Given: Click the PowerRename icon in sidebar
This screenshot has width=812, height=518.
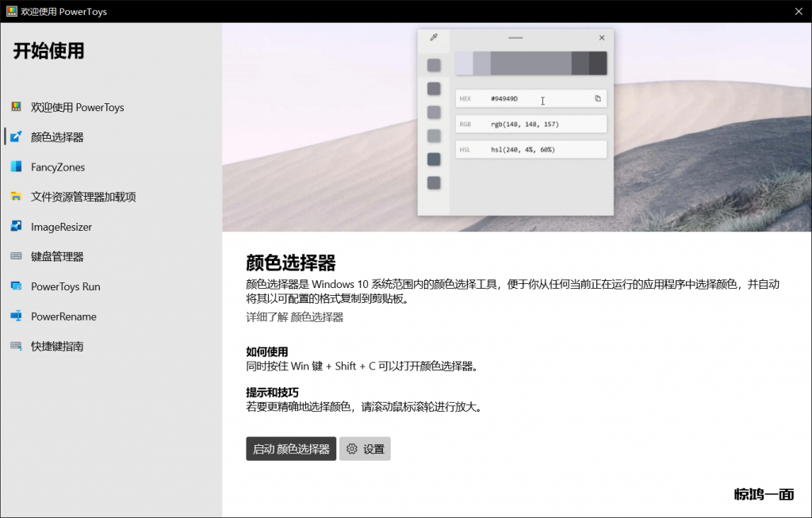Looking at the screenshot, I should tap(16, 317).
